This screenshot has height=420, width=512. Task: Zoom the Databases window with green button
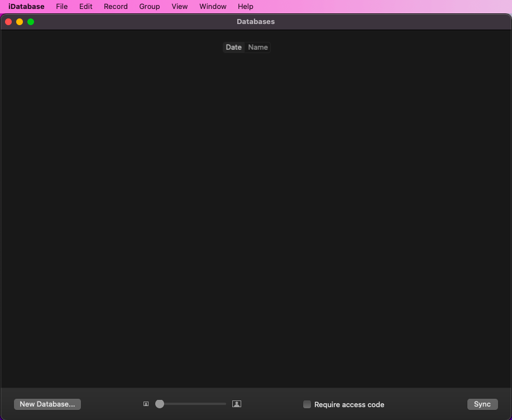[31, 22]
